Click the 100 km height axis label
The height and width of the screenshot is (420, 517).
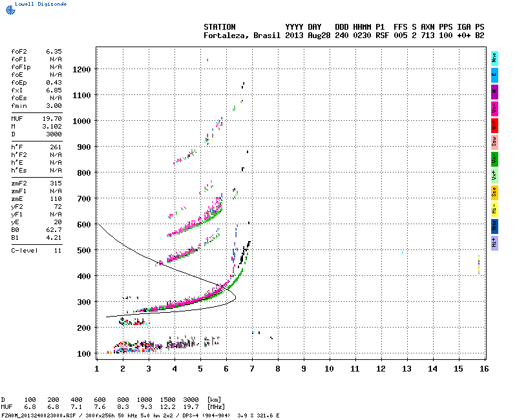[84, 353]
